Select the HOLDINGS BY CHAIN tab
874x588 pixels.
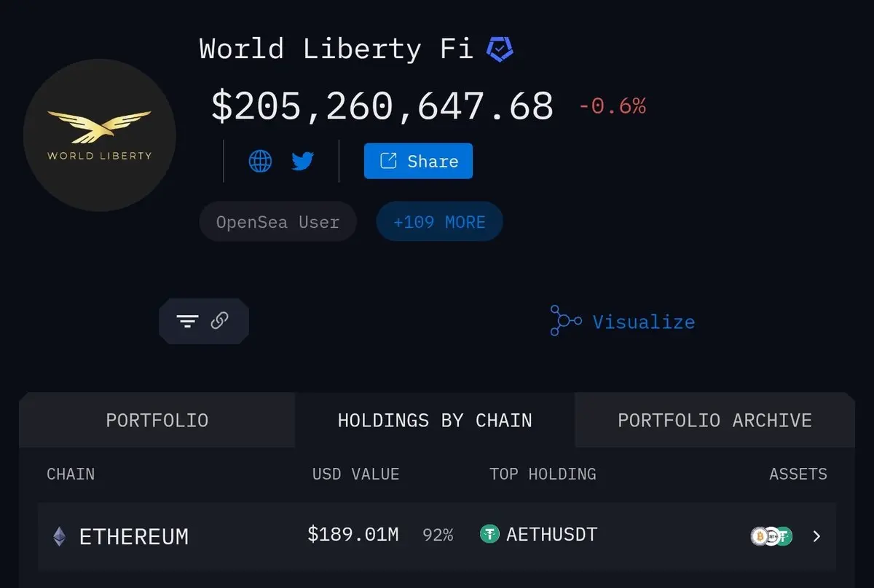[x=435, y=420]
